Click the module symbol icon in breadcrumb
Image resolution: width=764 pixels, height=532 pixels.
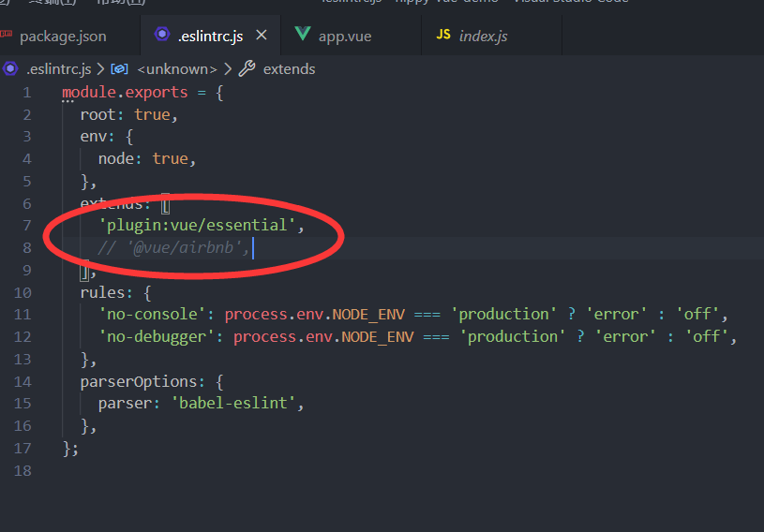click(119, 68)
